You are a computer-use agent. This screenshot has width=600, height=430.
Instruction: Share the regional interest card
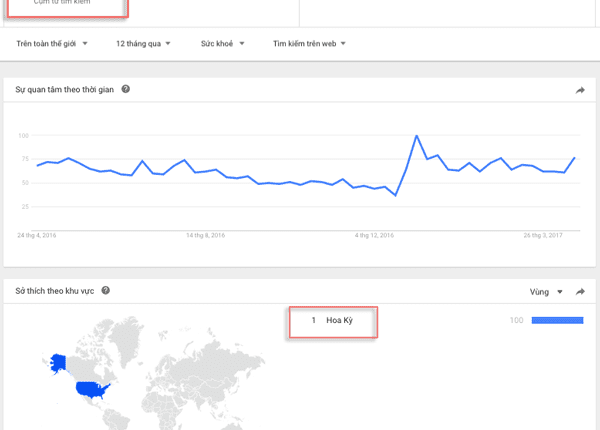(x=580, y=292)
